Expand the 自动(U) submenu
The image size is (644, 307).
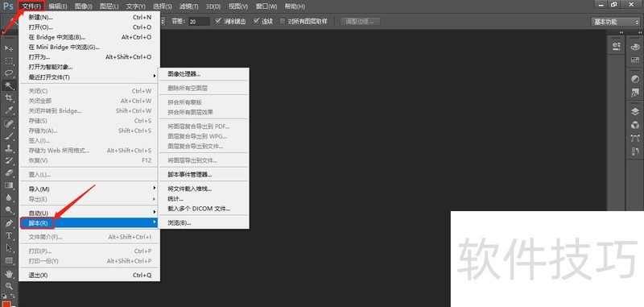90,213
